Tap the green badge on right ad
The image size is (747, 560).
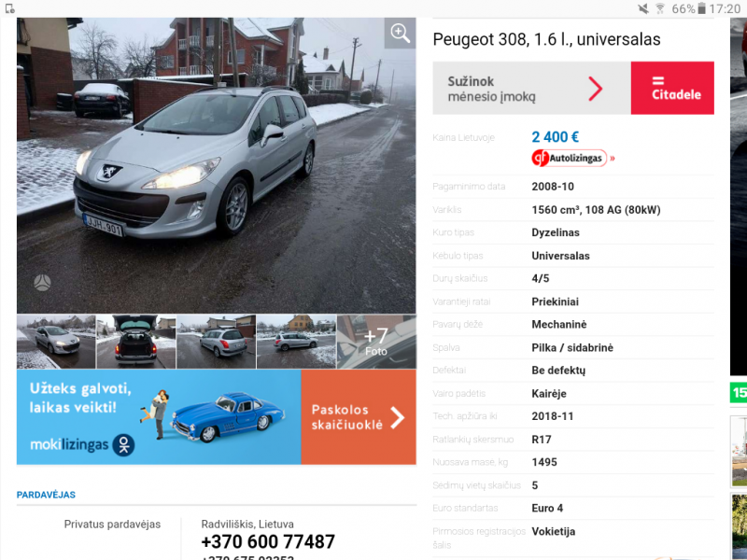[739, 392]
